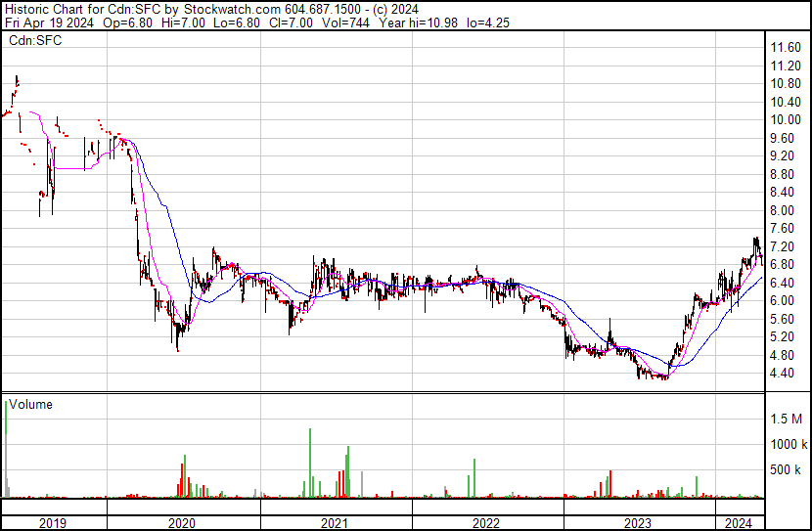Click the Fri Apr 19 2024 date text
Viewport: 812px width, 531px height.
[42, 22]
